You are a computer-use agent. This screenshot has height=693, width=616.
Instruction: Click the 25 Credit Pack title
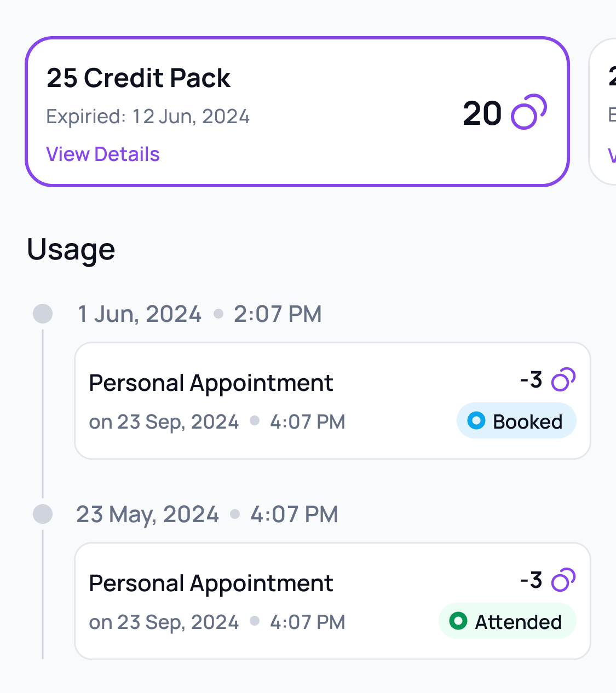click(139, 78)
